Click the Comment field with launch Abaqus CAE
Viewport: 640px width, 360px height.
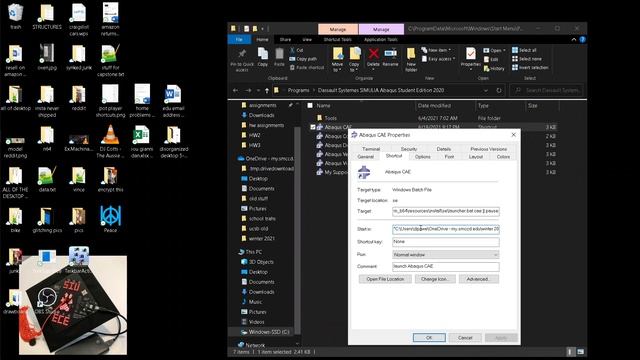(446, 267)
